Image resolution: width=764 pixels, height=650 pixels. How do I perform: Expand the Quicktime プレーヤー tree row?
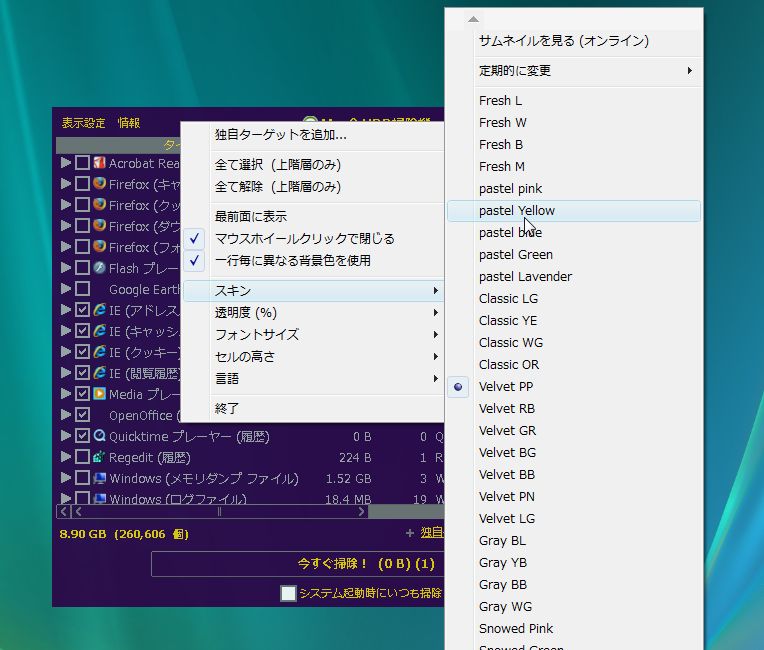point(66,436)
